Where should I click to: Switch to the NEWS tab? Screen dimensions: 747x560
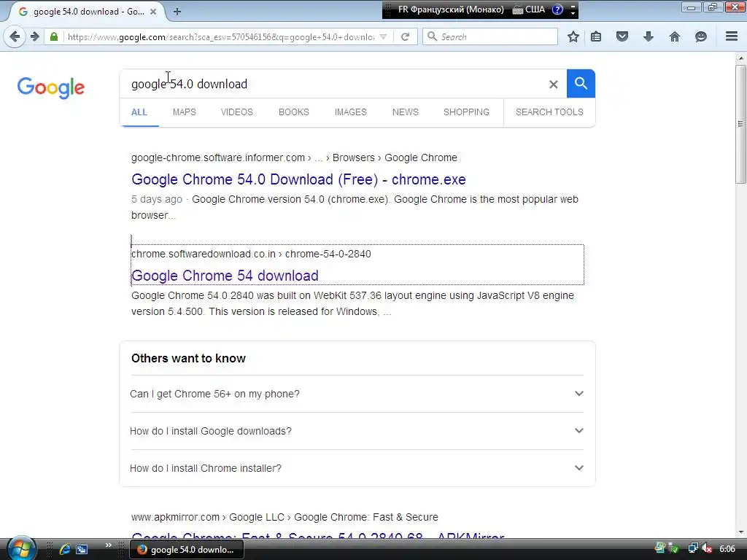tap(406, 112)
